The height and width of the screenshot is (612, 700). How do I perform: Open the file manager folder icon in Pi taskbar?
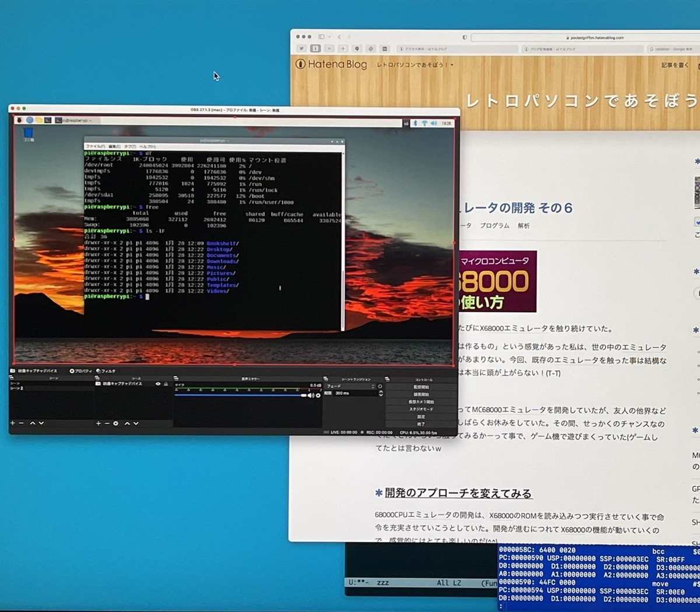click(38, 120)
